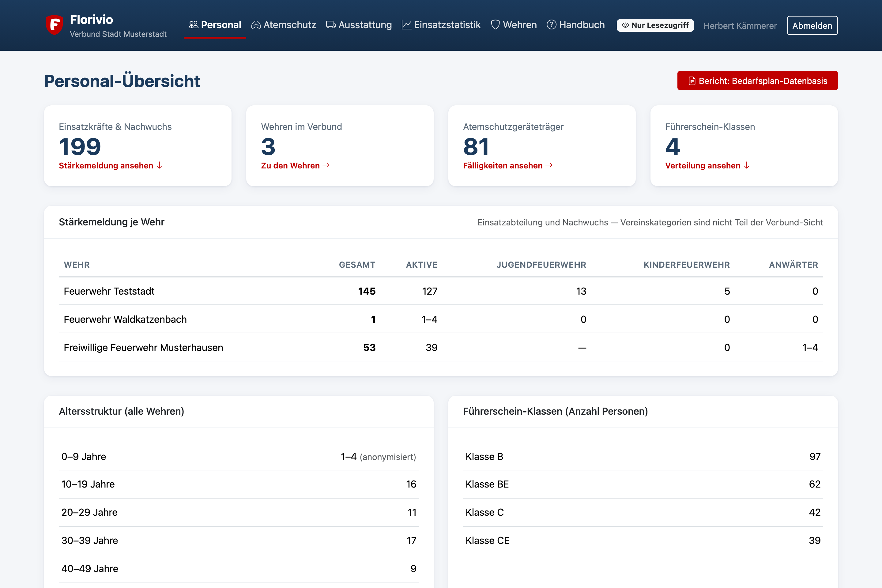This screenshot has width=882, height=588.
Task: Click the chart icon for Einsatzstatistik
Action: [406, 25]
